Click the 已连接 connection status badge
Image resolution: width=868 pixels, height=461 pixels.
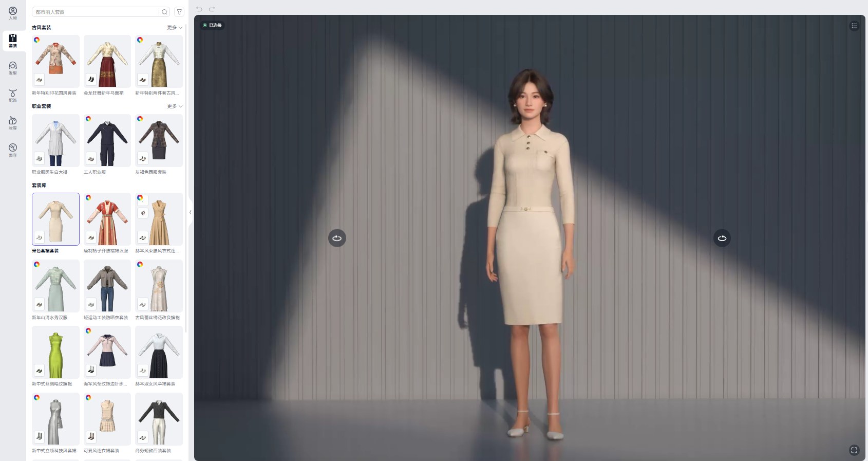[212, 25]
